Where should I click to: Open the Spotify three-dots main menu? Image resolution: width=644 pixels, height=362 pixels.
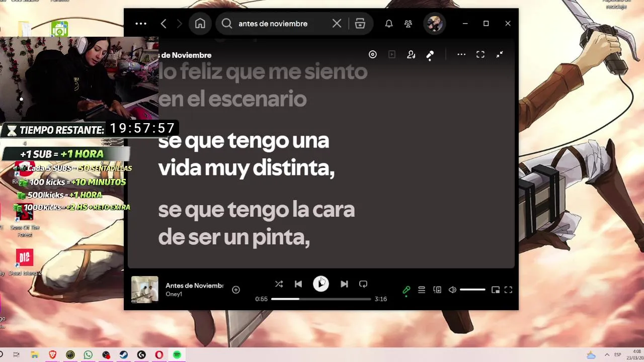141,24
